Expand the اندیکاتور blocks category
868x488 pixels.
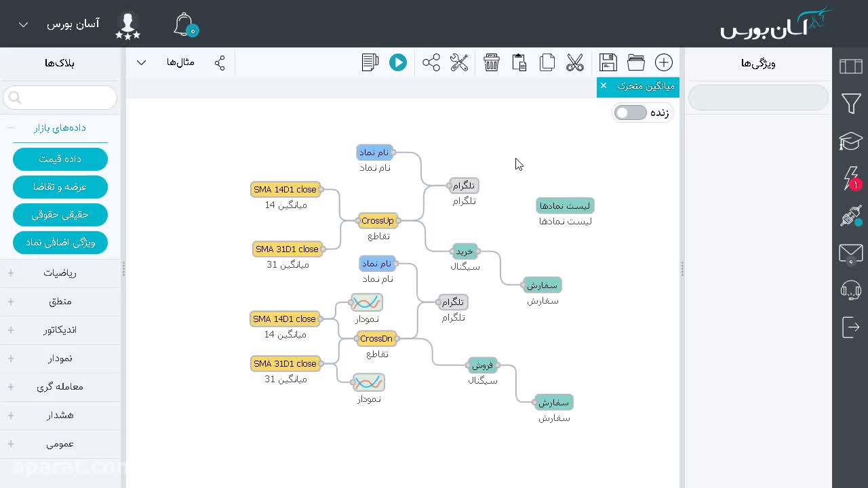tap(60, 329)
